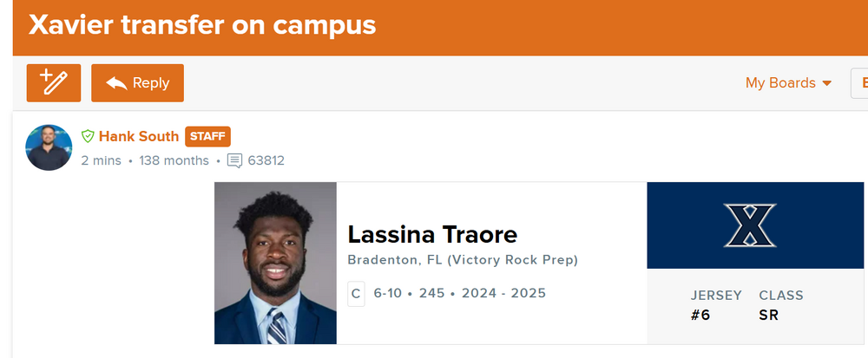Open the Hank South username link
Viewport: 868px width, 358px height.
click(138, 136)
